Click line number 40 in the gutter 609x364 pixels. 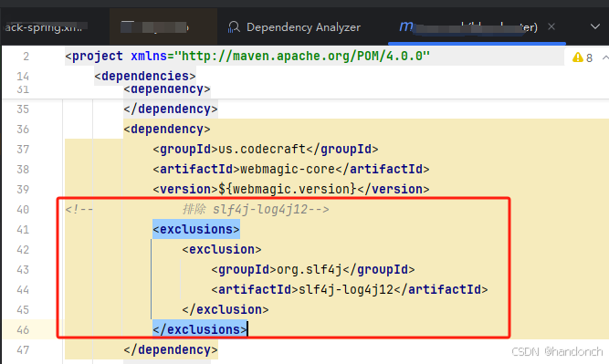[x=23, y=210]
